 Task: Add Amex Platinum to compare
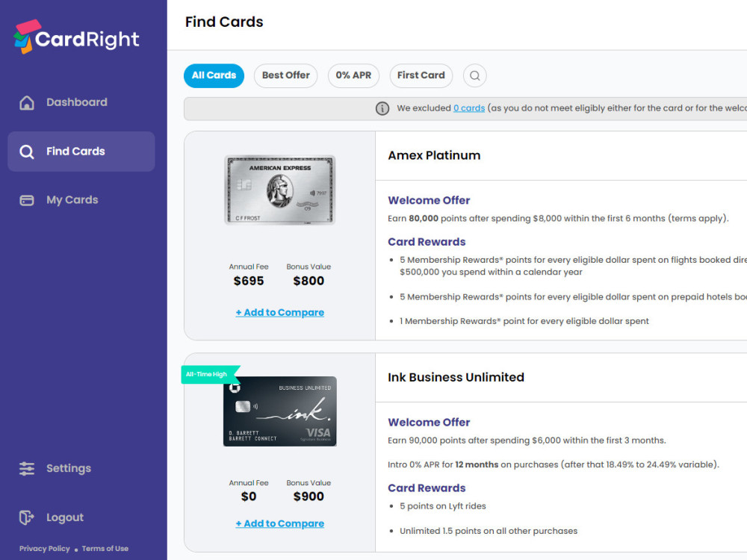tap(280, 312)
